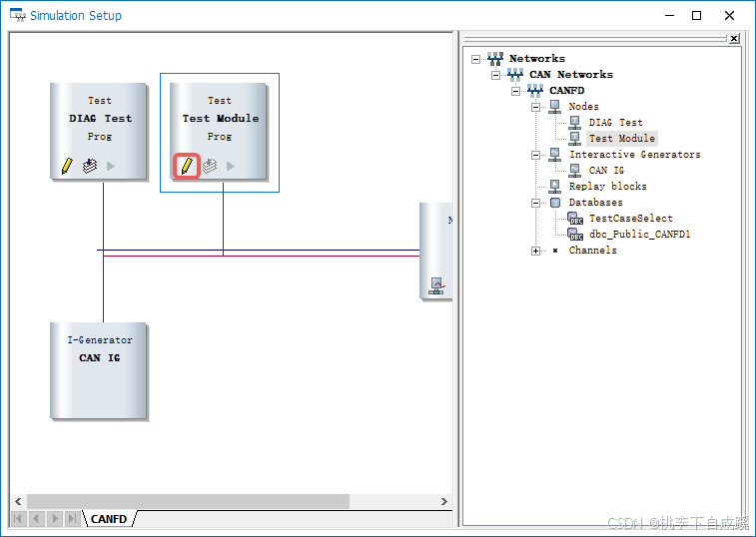Go to the previous tab with navigation arrow
Image resolution: width=756 pixels, height=537 pixels.
[36, 519]
